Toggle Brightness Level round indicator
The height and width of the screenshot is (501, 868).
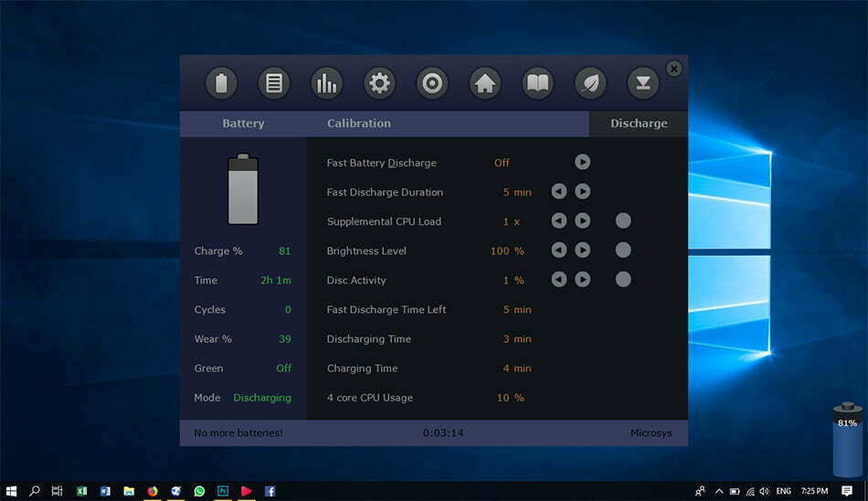point(623,250)
